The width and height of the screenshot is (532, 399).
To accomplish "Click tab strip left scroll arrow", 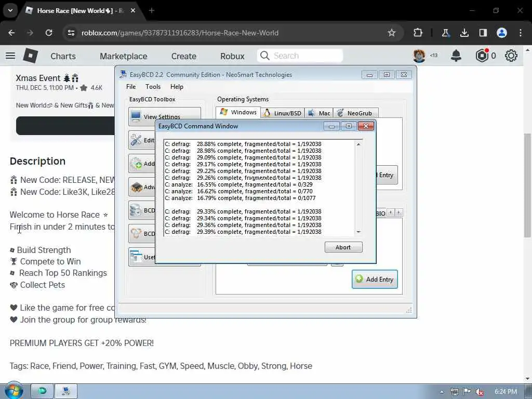I will [391, 212].
